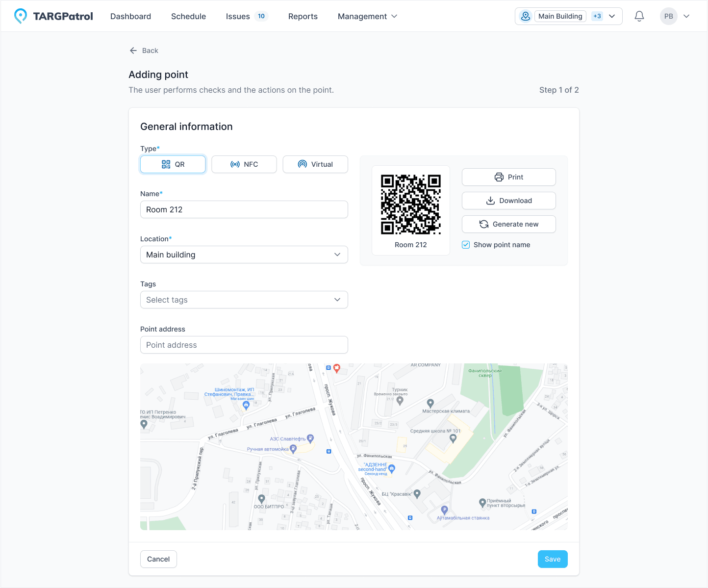The width and height of the screenshot is (708, 588).
Task: Click the back arrow icon
Action: pos(133,51)
